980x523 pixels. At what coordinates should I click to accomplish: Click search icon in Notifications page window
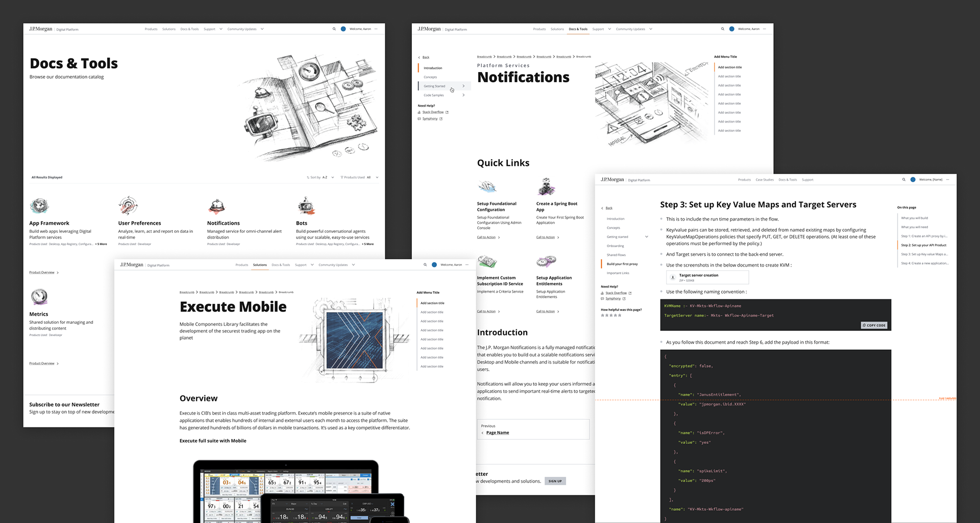coord(723,29)
